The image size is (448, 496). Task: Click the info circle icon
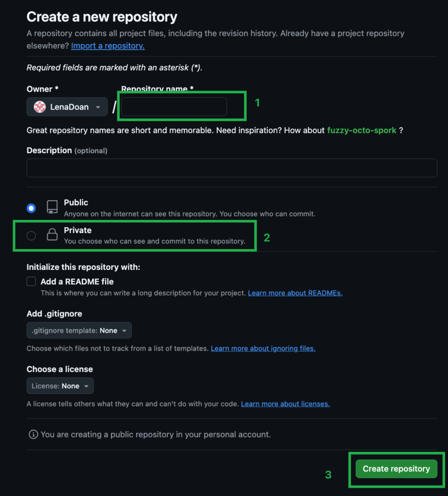pyautogui.click(x=33, y=434)
